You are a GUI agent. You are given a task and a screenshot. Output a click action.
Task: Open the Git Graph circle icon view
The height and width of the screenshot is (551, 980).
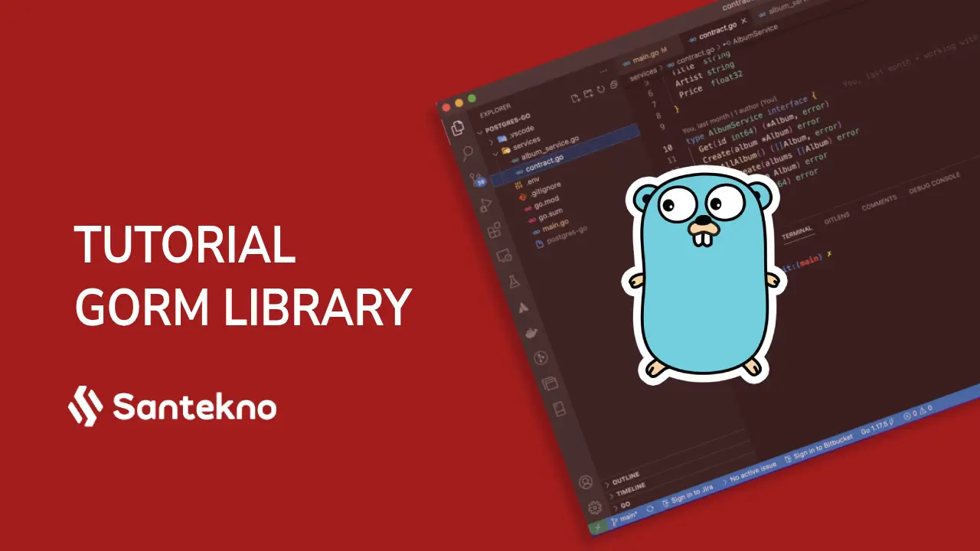(541, 357)
